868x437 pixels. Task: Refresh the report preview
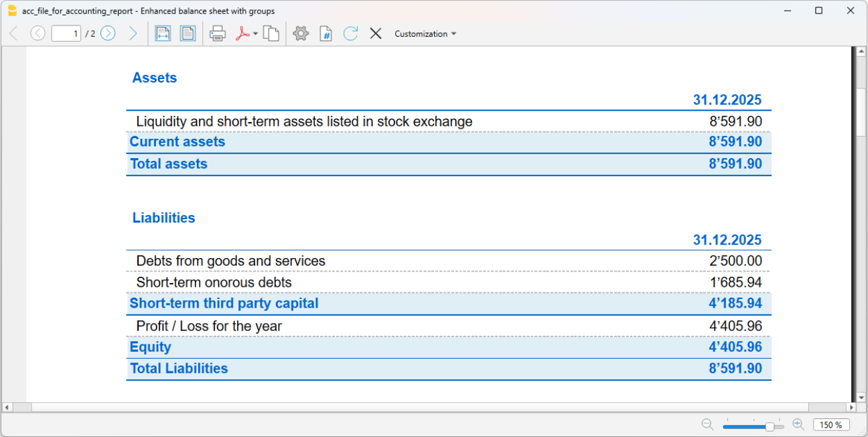[350, 34]
